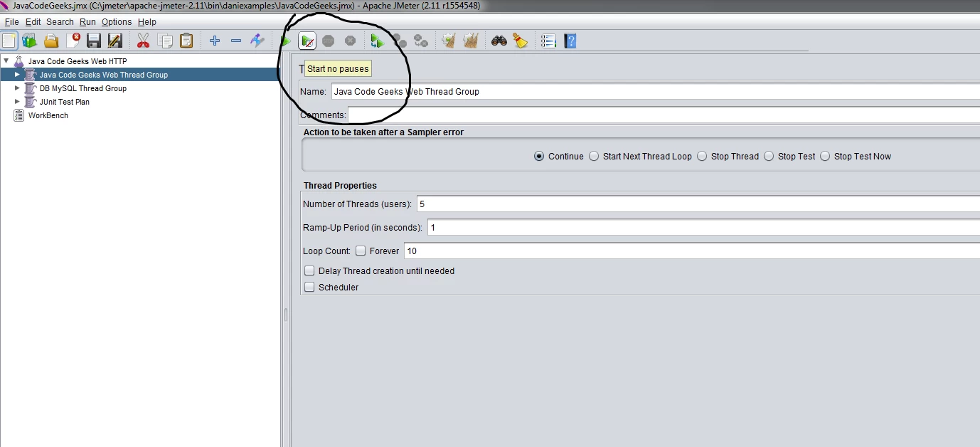This screenshot has width=980, height=447.
Task: Copy the selected element
Action: tap(165, 41)
